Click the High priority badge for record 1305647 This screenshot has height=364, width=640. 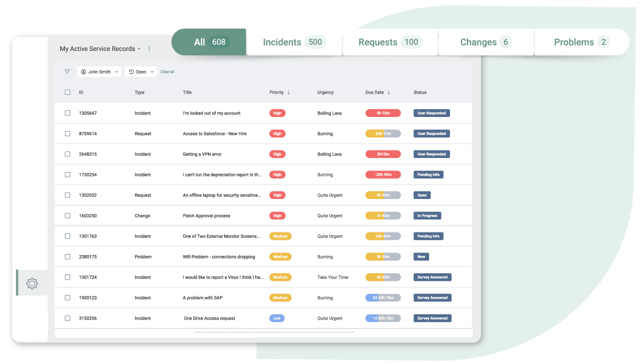coord(277,113)
